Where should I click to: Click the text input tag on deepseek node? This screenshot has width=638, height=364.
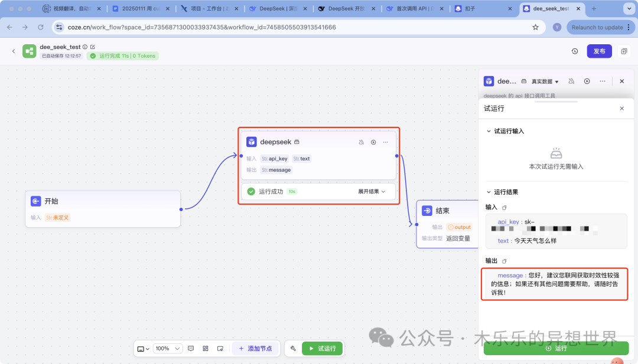(x=301, y=159)
